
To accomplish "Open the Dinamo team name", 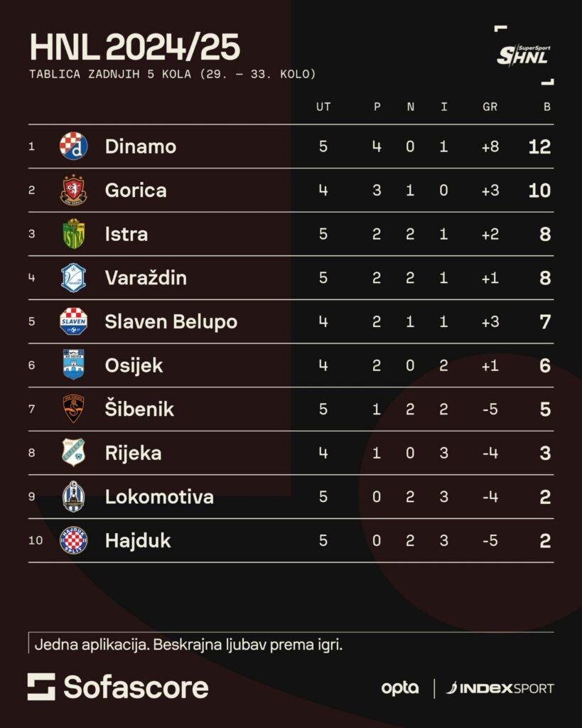I will tap(141, 146).
